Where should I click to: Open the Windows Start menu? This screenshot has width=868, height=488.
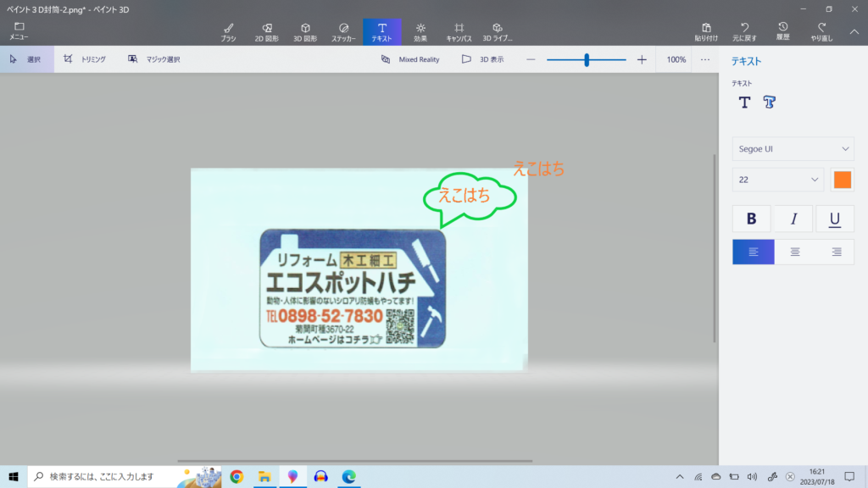[14, 476]
